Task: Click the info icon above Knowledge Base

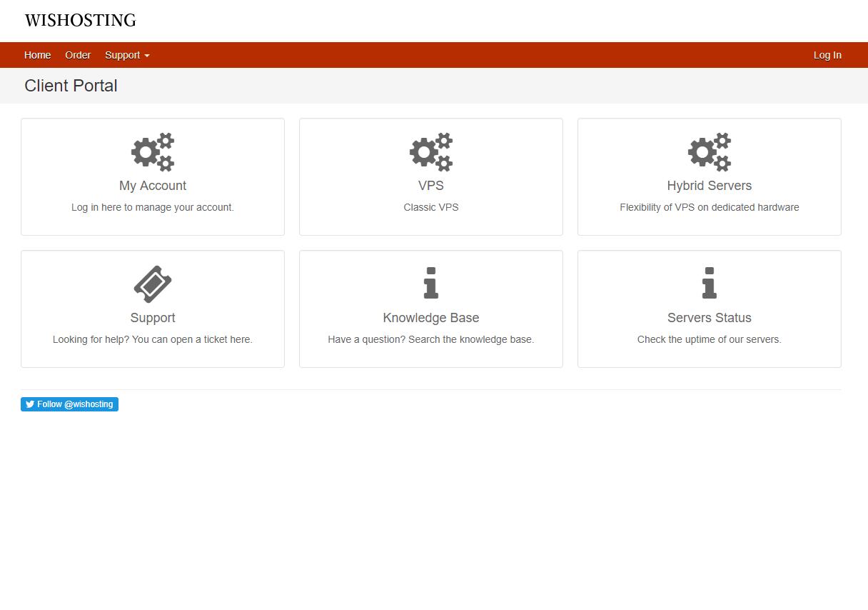Action: point(431,283)
